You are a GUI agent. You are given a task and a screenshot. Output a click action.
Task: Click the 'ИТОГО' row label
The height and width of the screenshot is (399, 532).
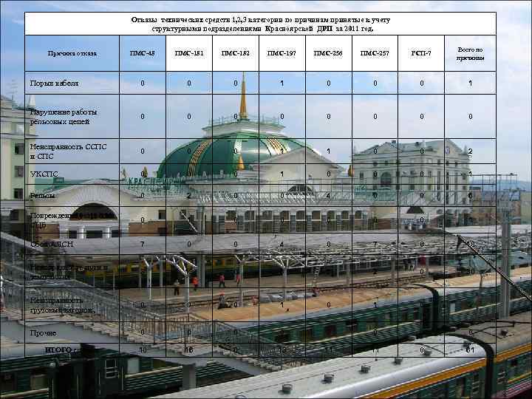pyautogui.click(x=58, y=349)
